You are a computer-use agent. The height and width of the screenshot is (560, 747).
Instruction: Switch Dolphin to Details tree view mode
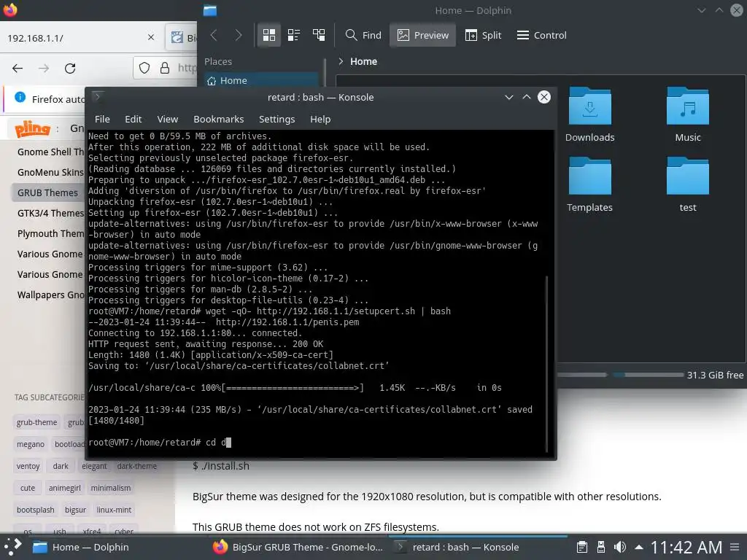(x=319, y=35)
